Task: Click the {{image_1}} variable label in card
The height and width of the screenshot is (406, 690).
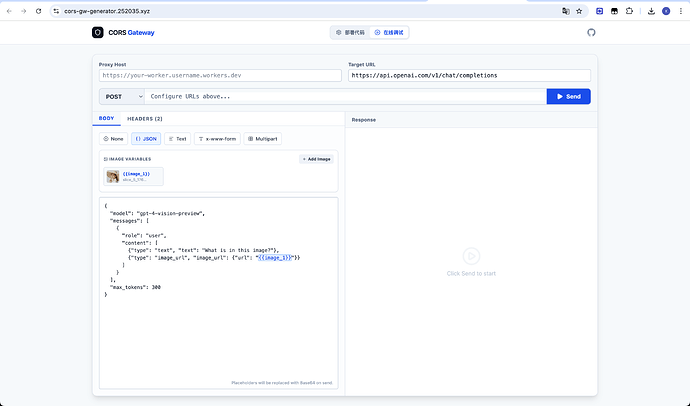Action: (x=136, y=174)
